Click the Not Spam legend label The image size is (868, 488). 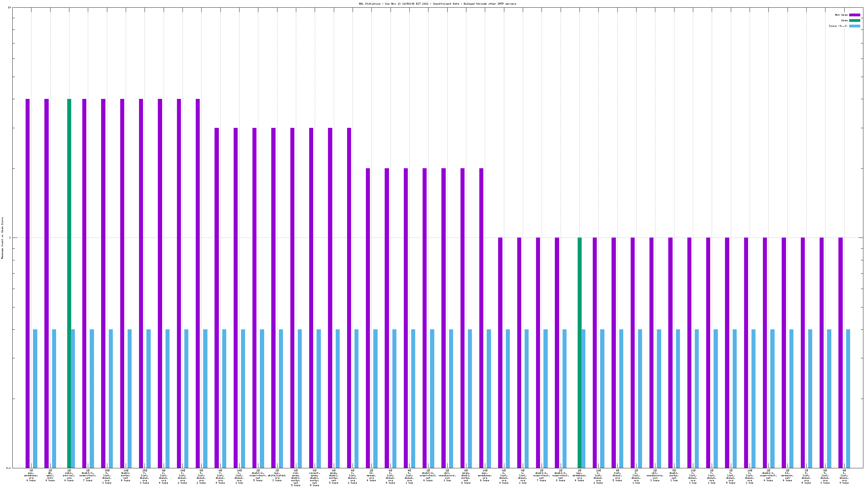[841, 15]
